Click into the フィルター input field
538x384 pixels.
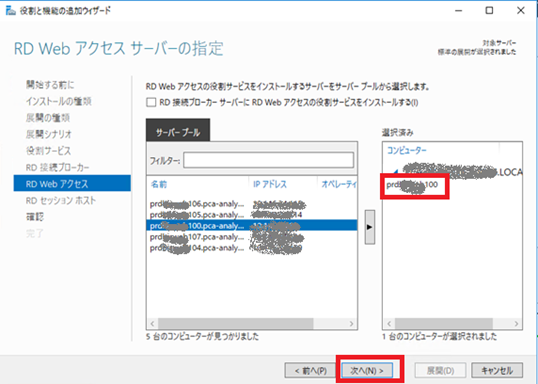point(268,160)
